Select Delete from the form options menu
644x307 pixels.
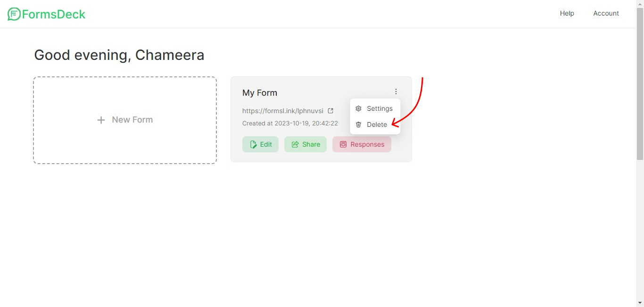pos(377,124)
